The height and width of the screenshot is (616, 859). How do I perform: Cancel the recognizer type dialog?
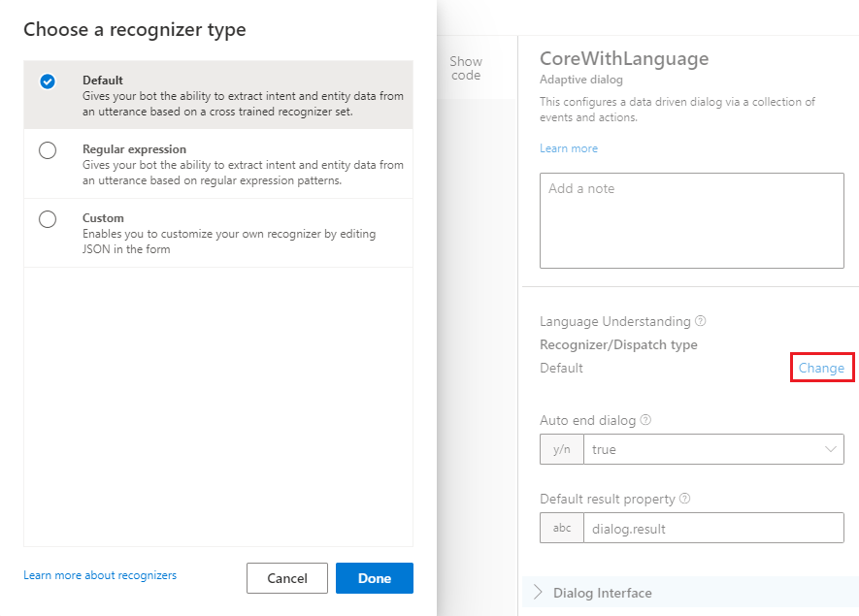click(286, 578)
